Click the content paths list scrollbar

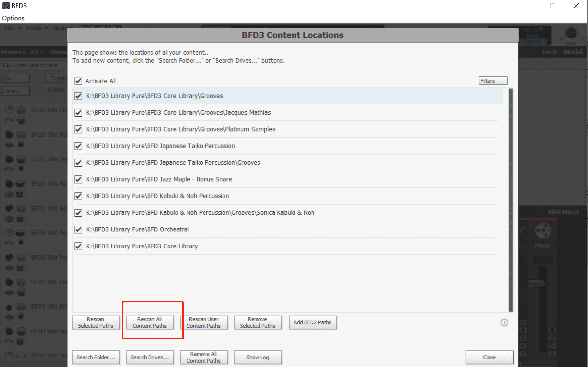[x=511, y=200]
